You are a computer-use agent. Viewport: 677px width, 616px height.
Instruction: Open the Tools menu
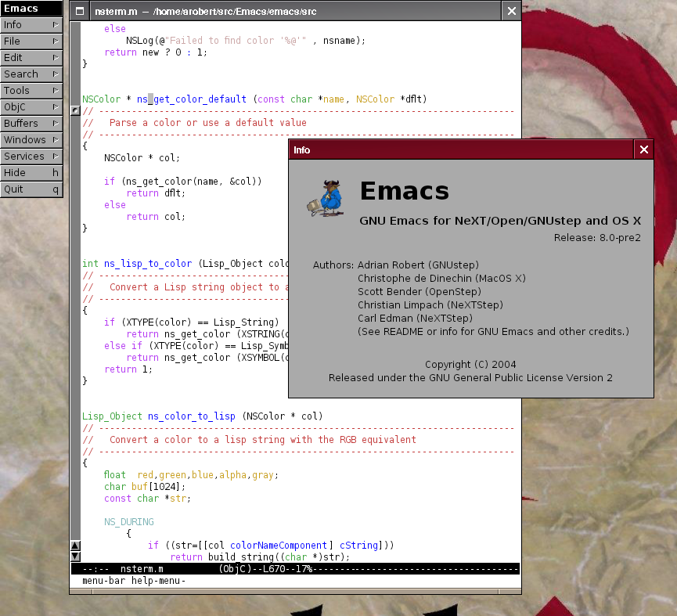click(31, 90)
